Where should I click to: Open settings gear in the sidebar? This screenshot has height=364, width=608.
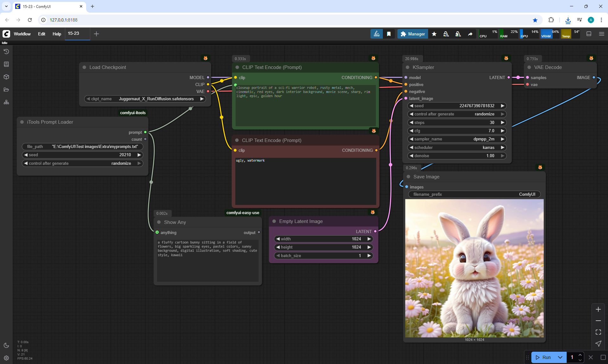point(6,358)
